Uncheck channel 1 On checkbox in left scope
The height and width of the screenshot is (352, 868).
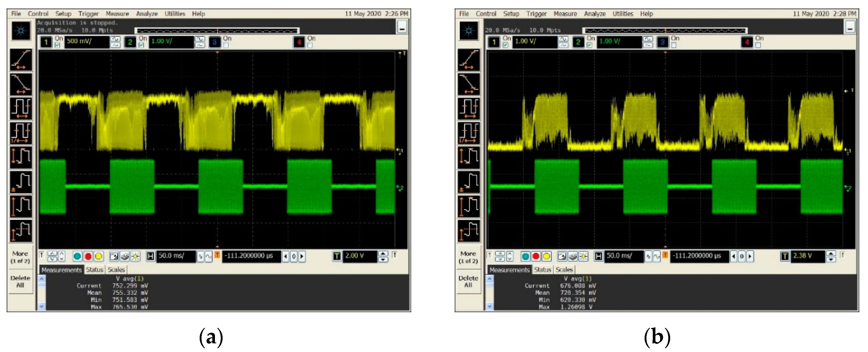point(58,45)
